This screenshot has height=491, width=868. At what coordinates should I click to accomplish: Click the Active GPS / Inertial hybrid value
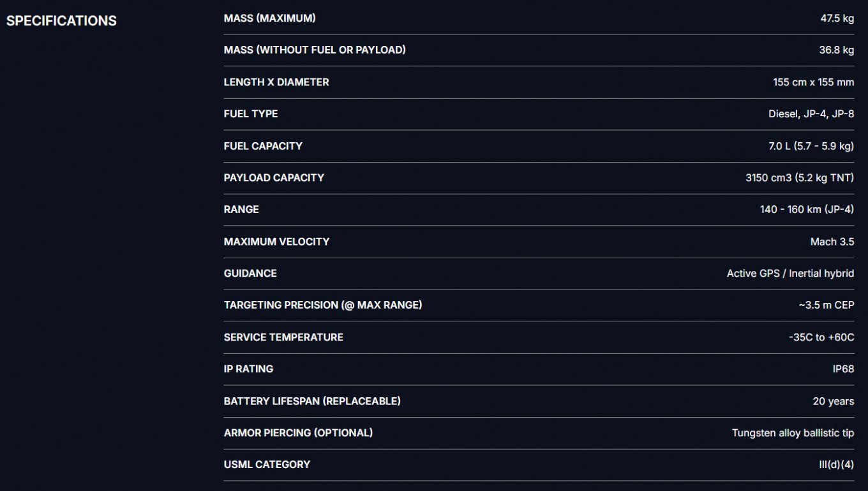click(x=790, y=274)
